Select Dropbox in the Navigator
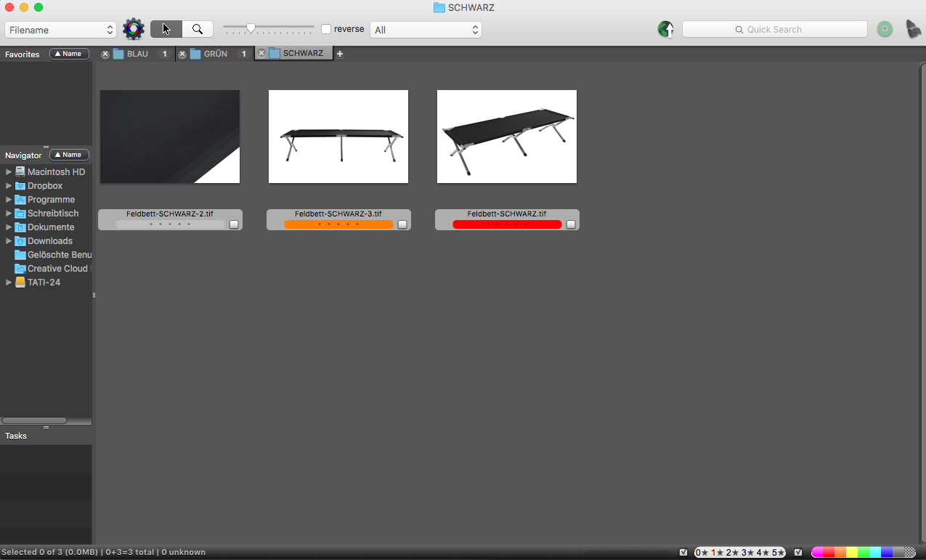Image resolution: width=926 pixels, height=560 pixels. [45, 186]
